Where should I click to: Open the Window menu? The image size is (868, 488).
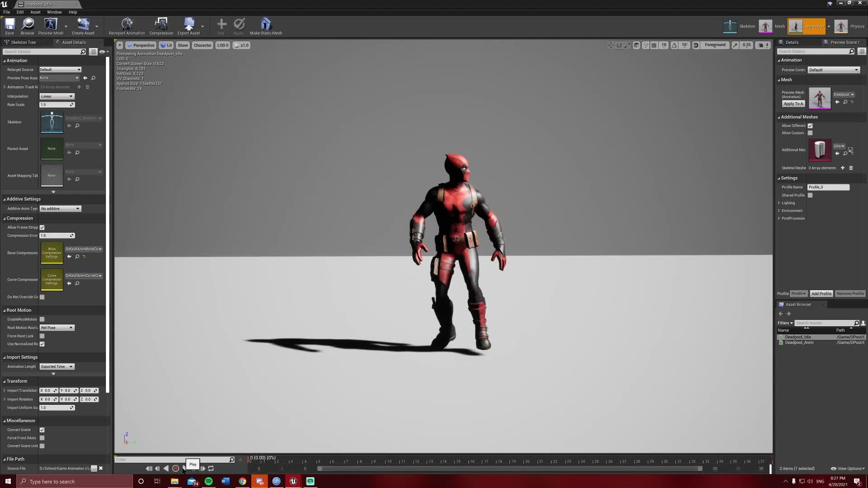click(54, 12)
